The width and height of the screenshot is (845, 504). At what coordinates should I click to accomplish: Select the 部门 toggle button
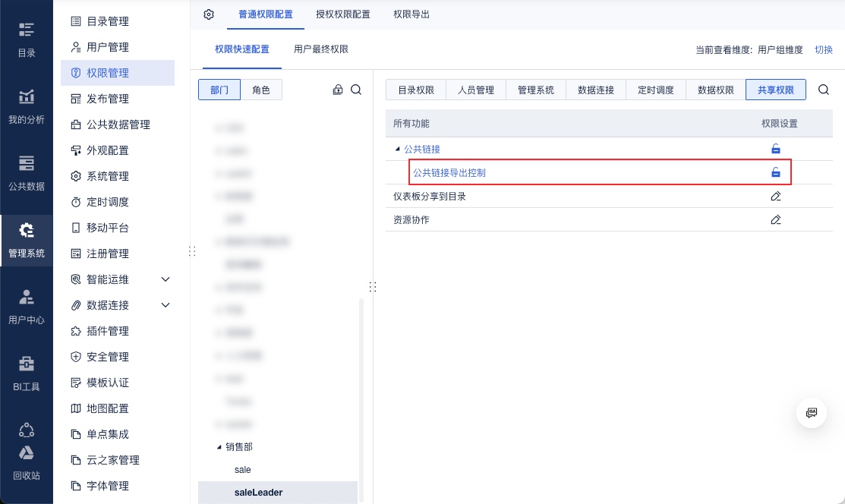click(219, 90)
